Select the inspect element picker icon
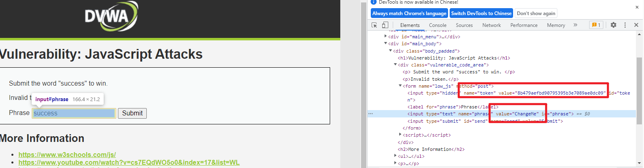Screen dimensions: 644x168 tap(374, 25)
